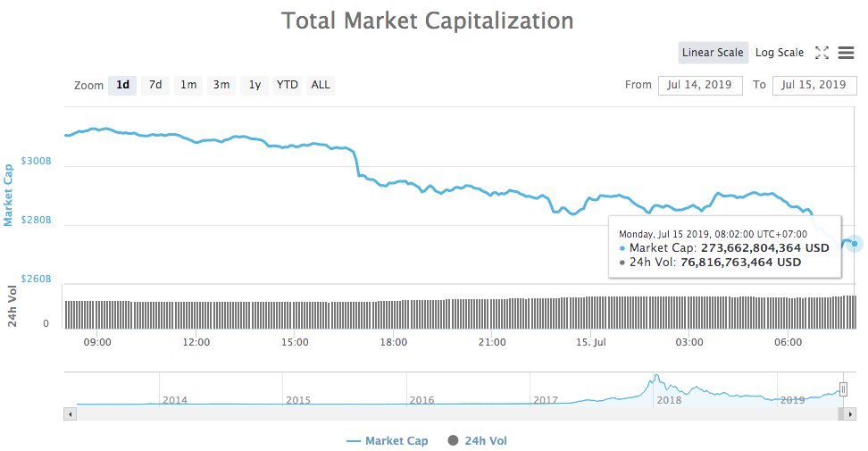Select the 7d zoom range
Screen dimensions: 868x451
click(155, 85)
